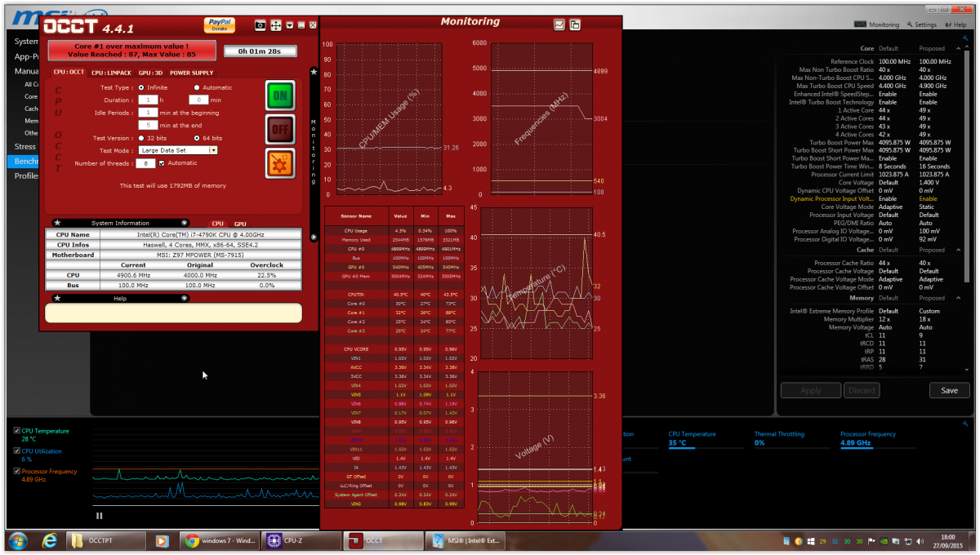Click the end idle period field
980x555 pixels.
pos(148,125)
